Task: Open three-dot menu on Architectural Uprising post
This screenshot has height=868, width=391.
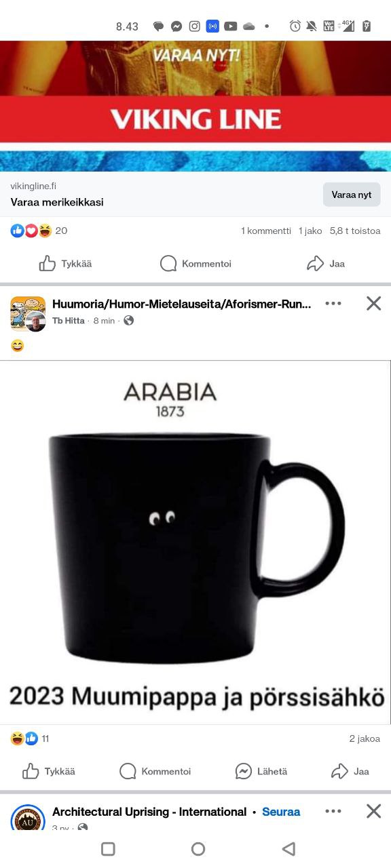Action: (x=333, y=811)
